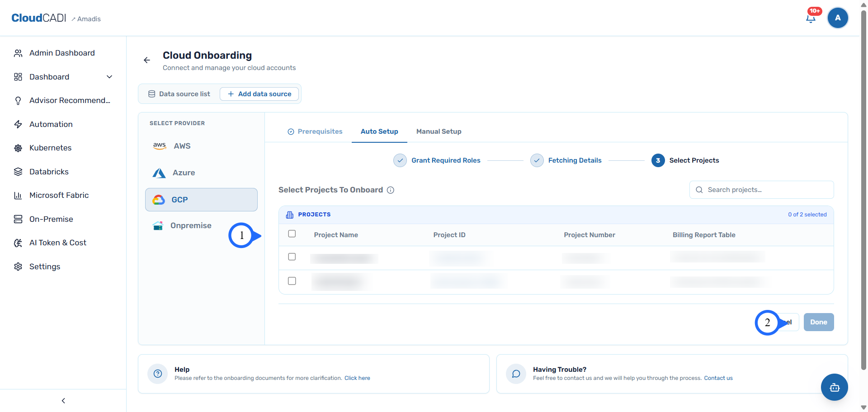Open the onboarding docs Click here link
Viewport: 868px width, 412px height.
(357, 378)
